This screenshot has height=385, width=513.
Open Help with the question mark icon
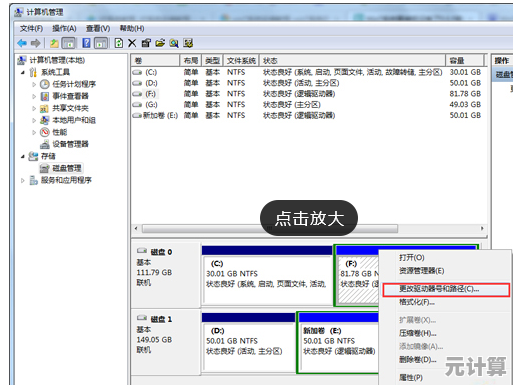[86, 43]
